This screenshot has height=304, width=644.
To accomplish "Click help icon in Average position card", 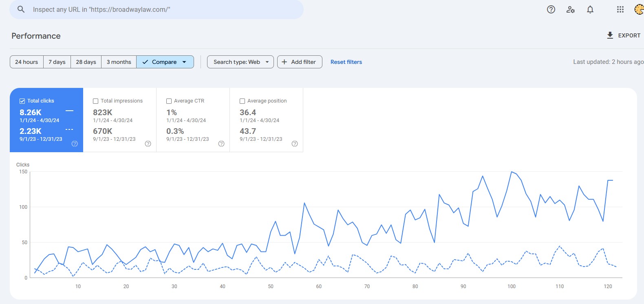I will click(295, 144).
